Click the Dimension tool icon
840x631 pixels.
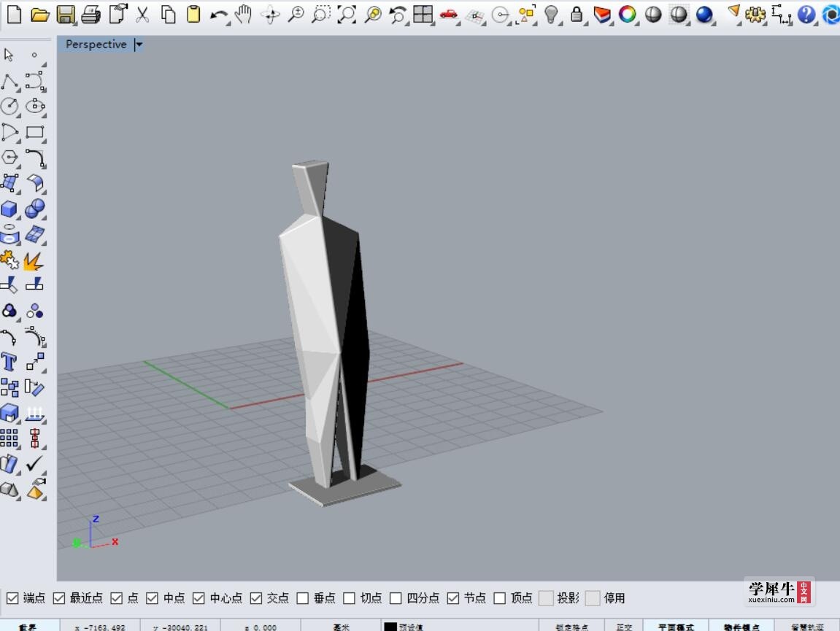pos(781,15)
